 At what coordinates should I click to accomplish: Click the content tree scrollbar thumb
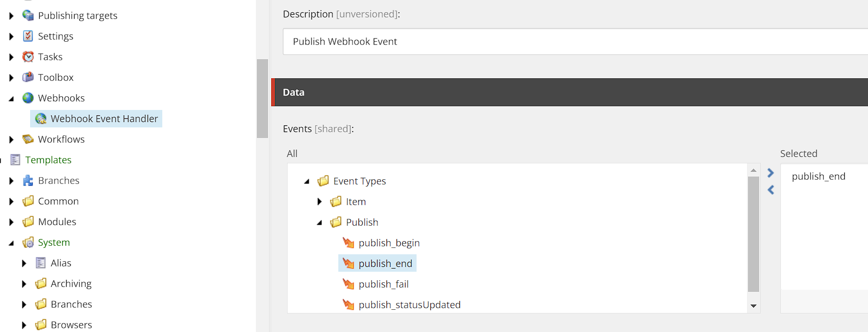(x=262, y=98)
